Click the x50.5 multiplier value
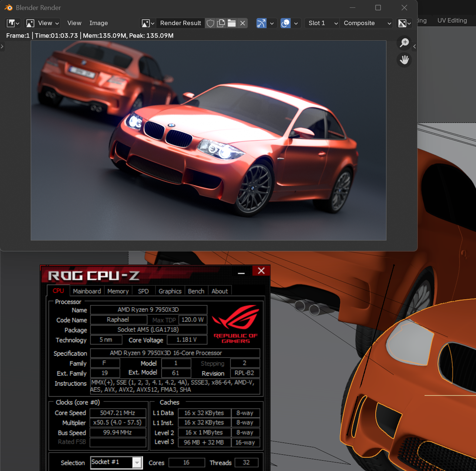 click(x=118, y=423)
